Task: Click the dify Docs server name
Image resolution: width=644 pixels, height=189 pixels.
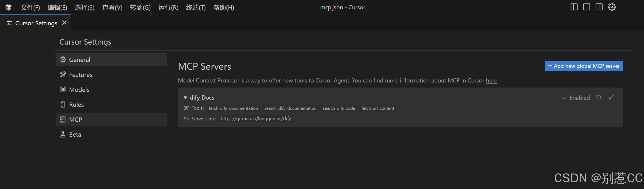Action: [x=202, y=97]
